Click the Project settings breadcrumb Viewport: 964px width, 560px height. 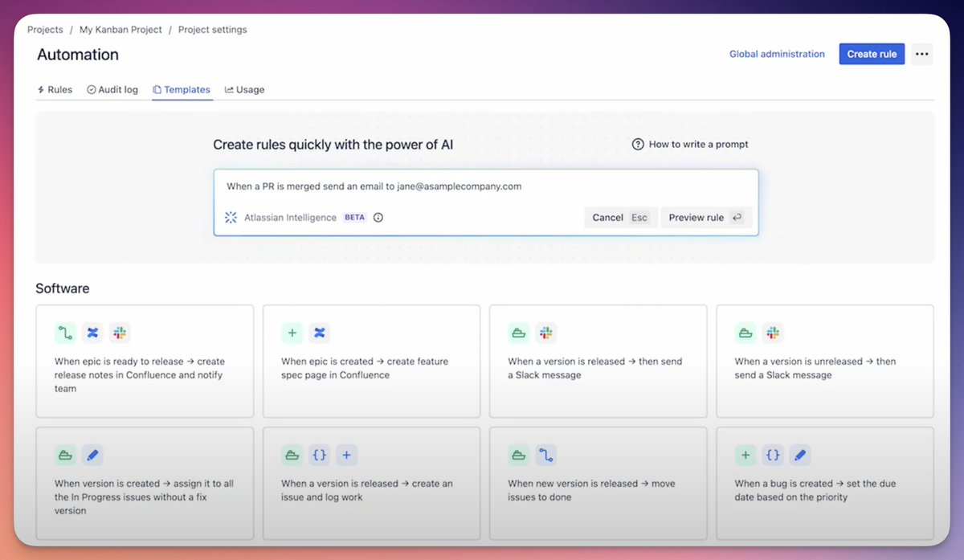coord(213,30)
